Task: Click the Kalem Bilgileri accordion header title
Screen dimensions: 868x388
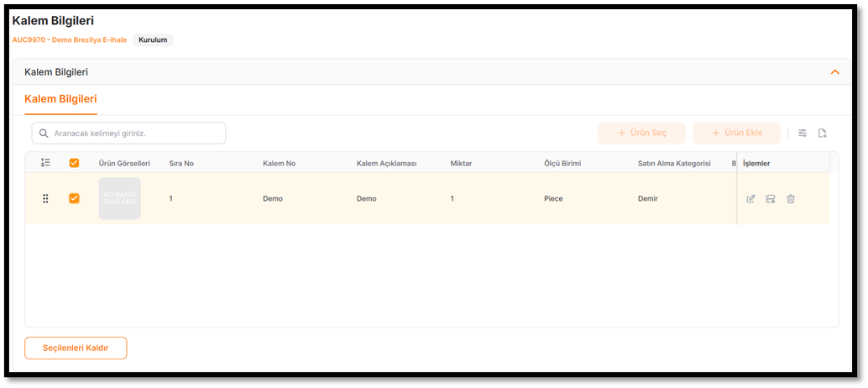Action: coord(56,72)
